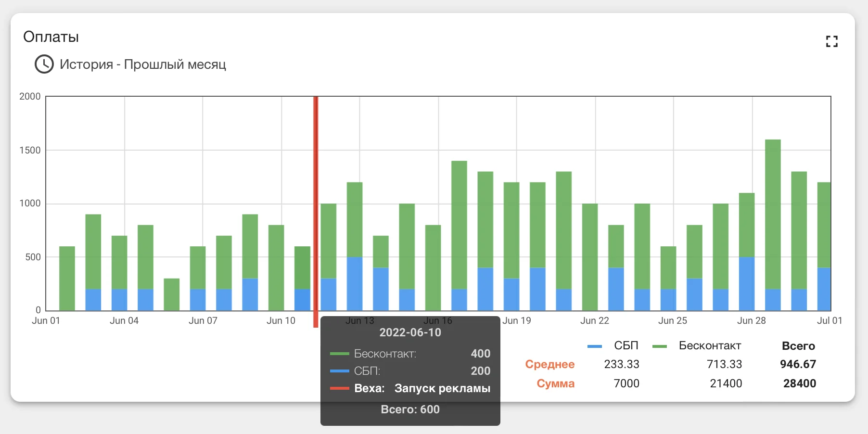868x434 pixels.
Task: Click the Всего legend column header
Action: [x=798, y=346]
